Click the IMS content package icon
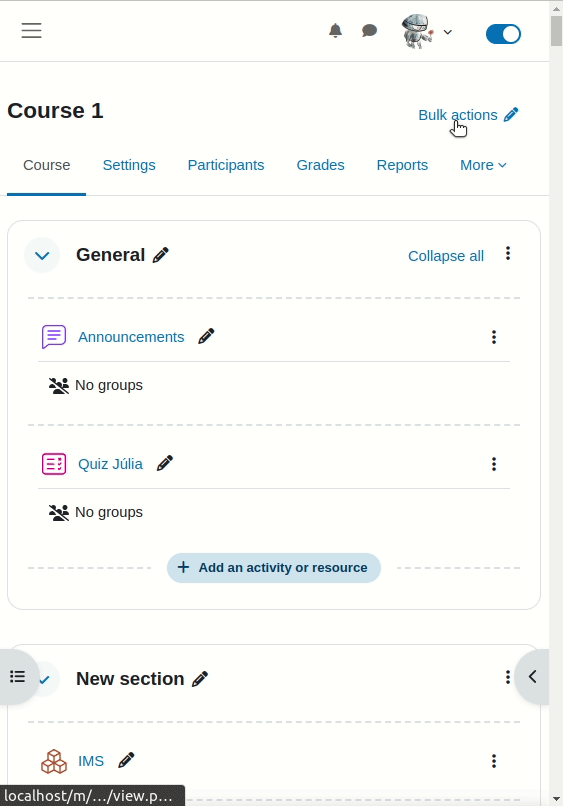Viewport: 563px width, 806px height. tap(54, 761)
